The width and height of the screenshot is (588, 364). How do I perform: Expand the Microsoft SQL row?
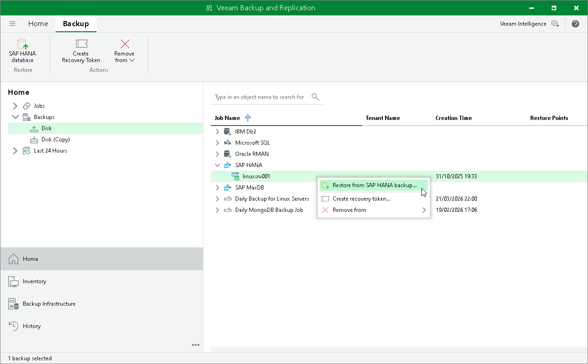tap(217, 143)
